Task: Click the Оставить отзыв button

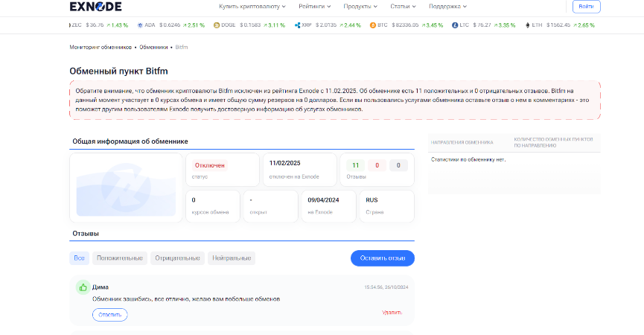Action: [383, 258]
